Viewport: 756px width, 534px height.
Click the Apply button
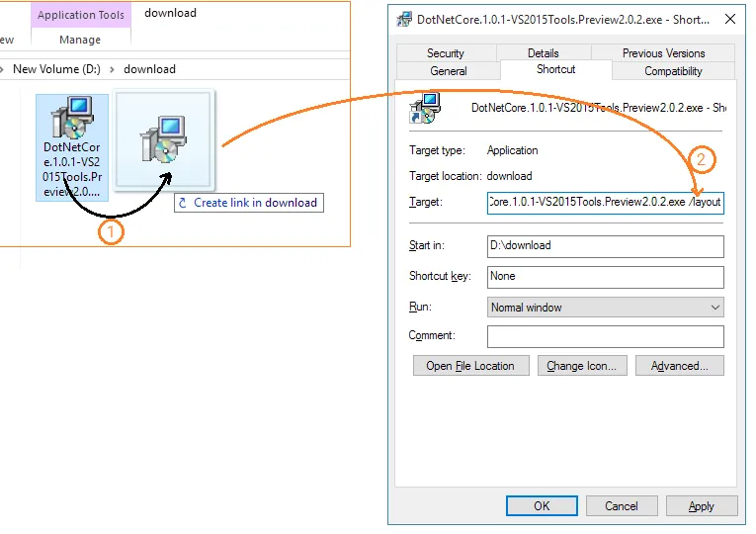pos(702,506)
